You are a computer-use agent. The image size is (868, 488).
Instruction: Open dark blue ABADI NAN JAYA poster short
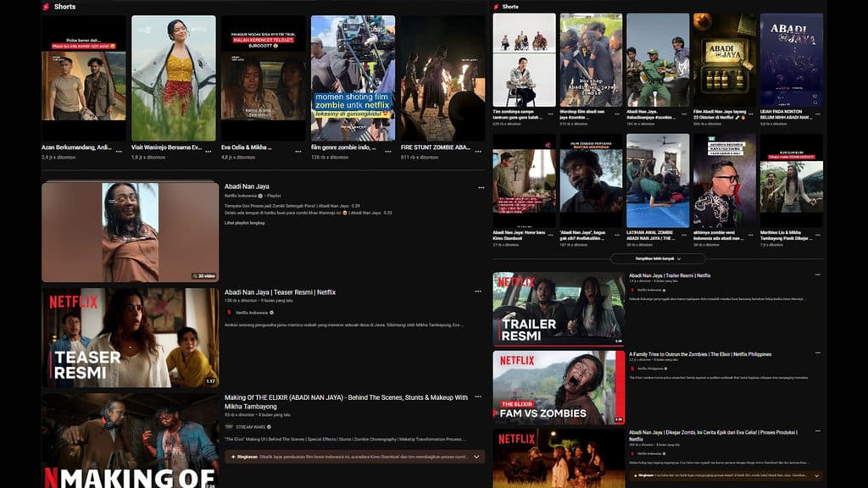point(792,60)
